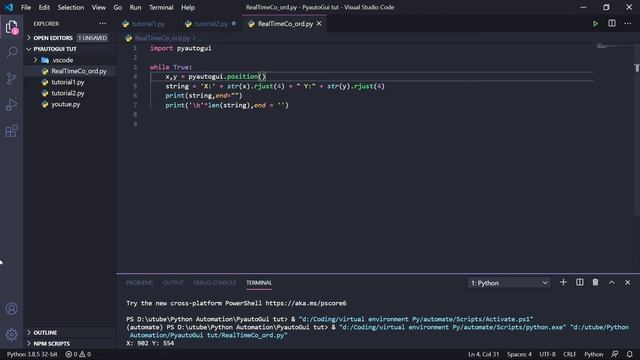
Task: Open the File menu
Action: coord(26,7)
